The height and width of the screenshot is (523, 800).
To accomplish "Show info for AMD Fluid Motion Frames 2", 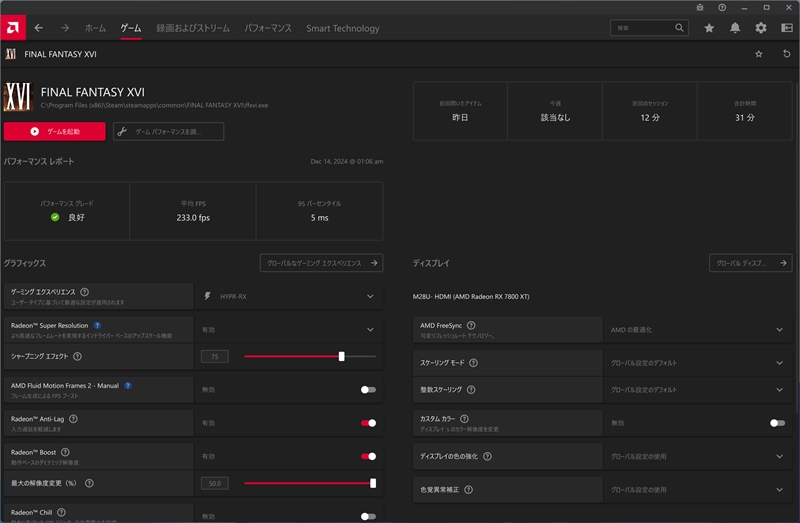I will (128, 386).
